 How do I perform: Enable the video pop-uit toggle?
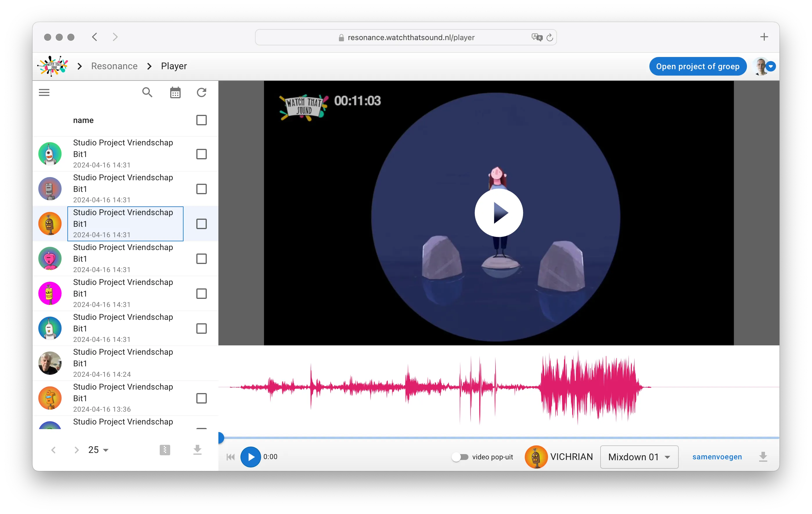pos(460,457)
